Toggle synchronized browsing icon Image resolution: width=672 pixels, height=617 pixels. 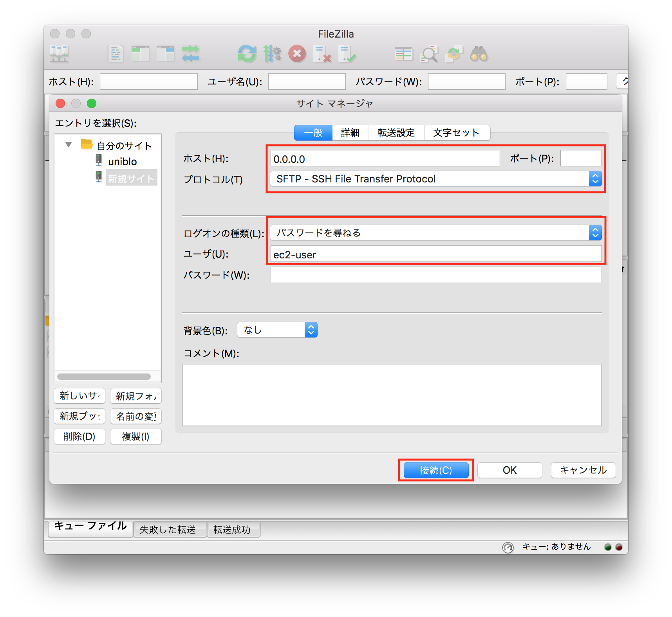(x=454, y=54)
